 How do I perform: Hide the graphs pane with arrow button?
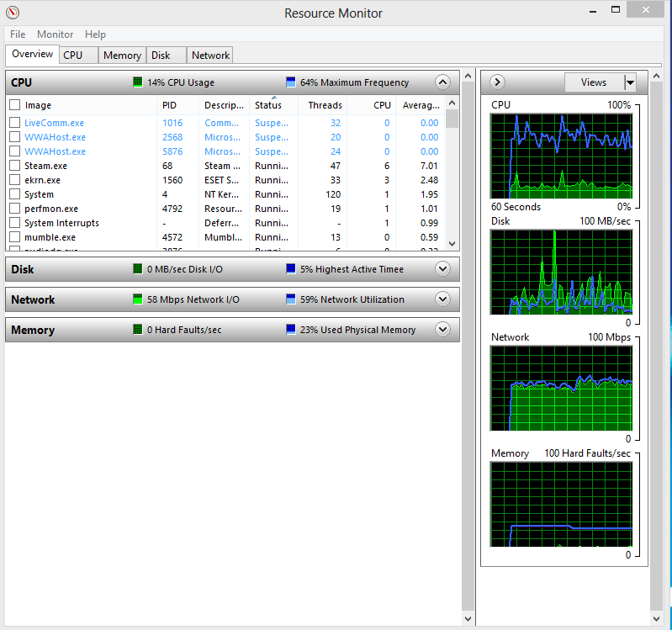(497, 82)
